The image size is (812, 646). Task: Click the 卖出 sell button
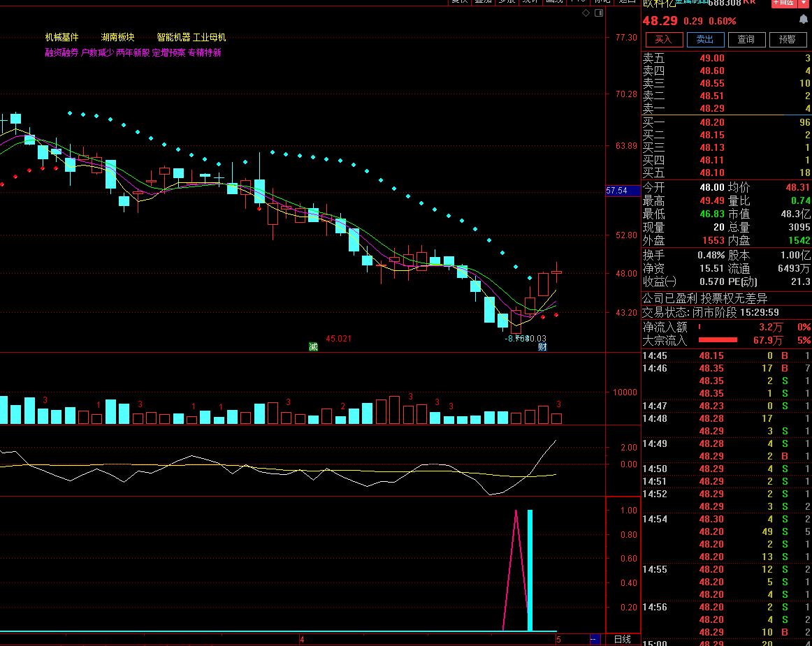(x=705, y=39)
